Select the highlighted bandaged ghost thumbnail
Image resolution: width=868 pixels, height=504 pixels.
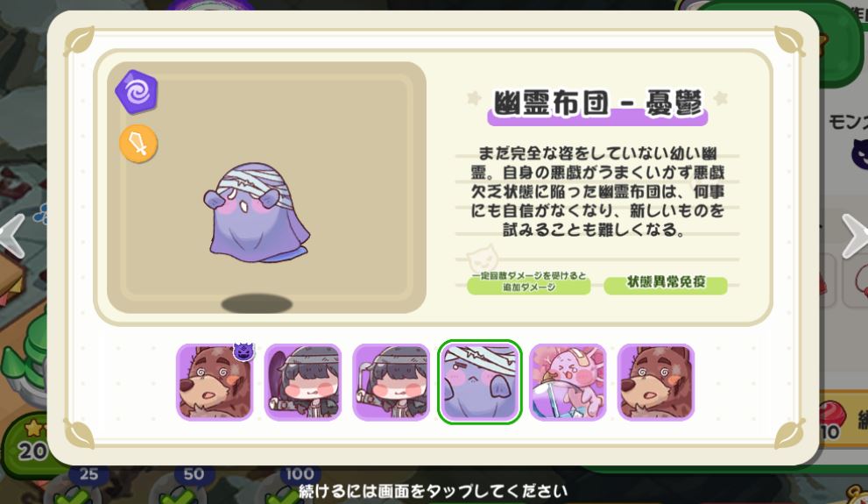(x=479, y=381)
